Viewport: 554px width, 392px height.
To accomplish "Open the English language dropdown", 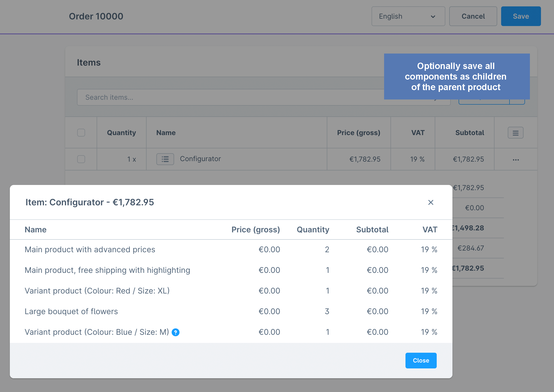I will [408, 16].
